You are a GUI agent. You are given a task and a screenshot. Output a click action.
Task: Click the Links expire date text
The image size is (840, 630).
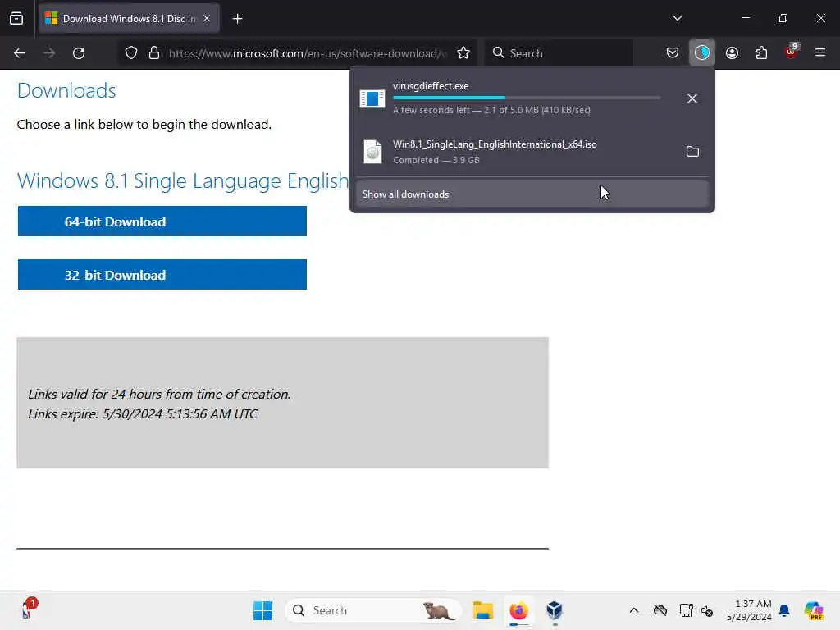(x=143, y=414)
